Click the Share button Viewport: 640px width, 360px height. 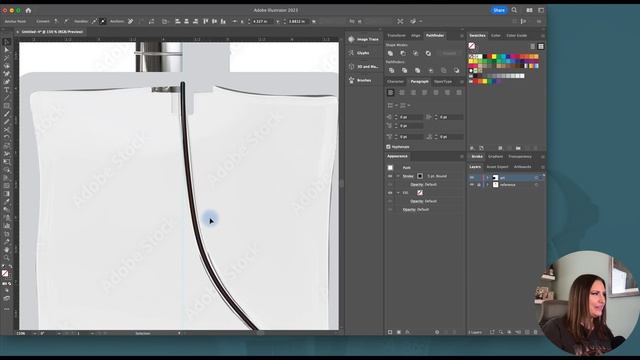pos(499,10)
